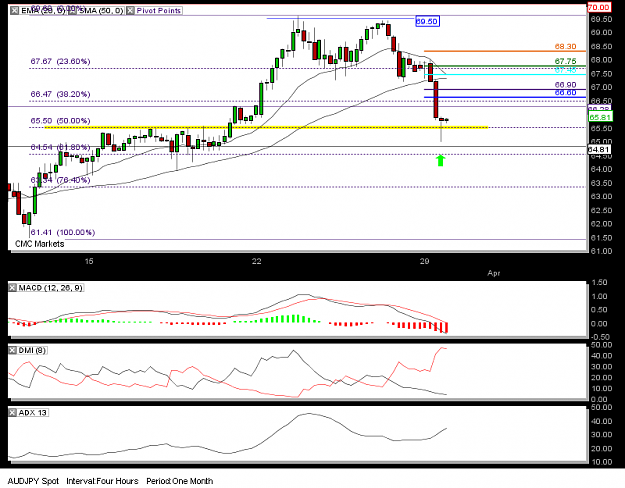
Task: Close the ADX 13 panel
Action: (13, 413)
